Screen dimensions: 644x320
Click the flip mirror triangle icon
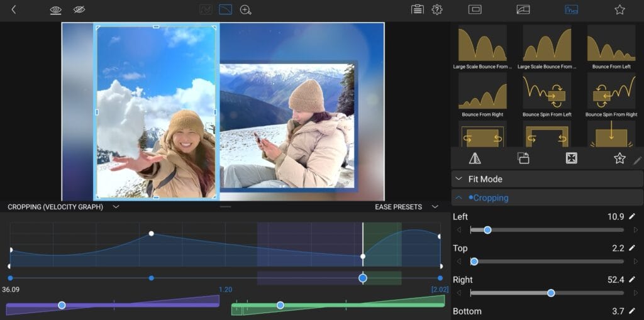pyautogui.click(x=475, y=158)
